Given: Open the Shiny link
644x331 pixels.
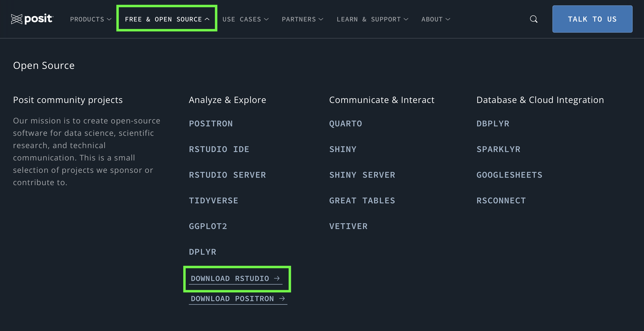Looking at the screenshot, I should [343, 149].
